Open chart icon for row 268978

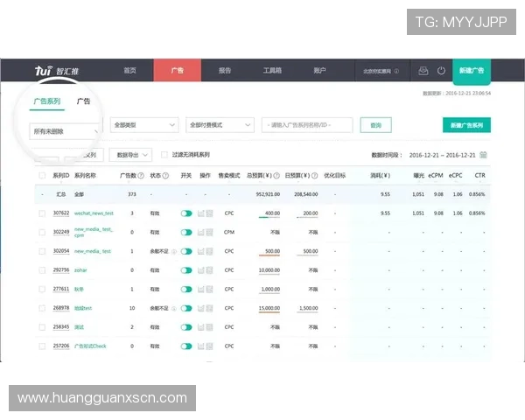click(201, 308)
